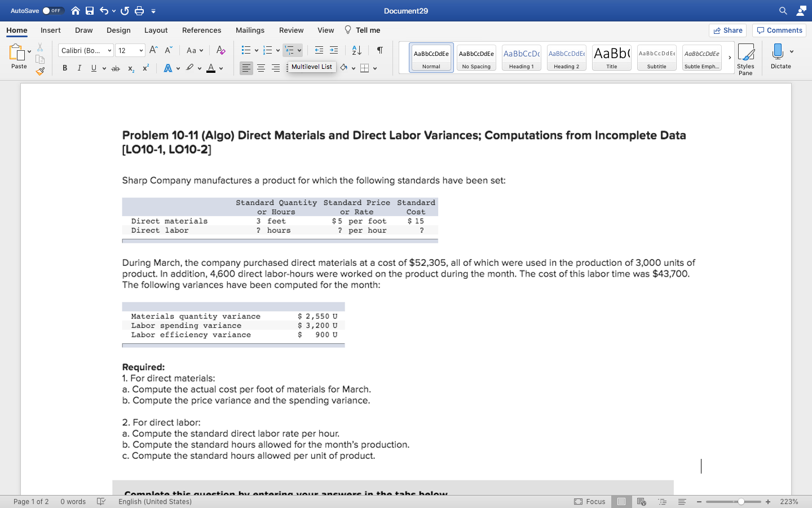This screenshot has height=508, width=812.
Task: Toggle Print Layout view in status bar
Action: pos(621,501)
